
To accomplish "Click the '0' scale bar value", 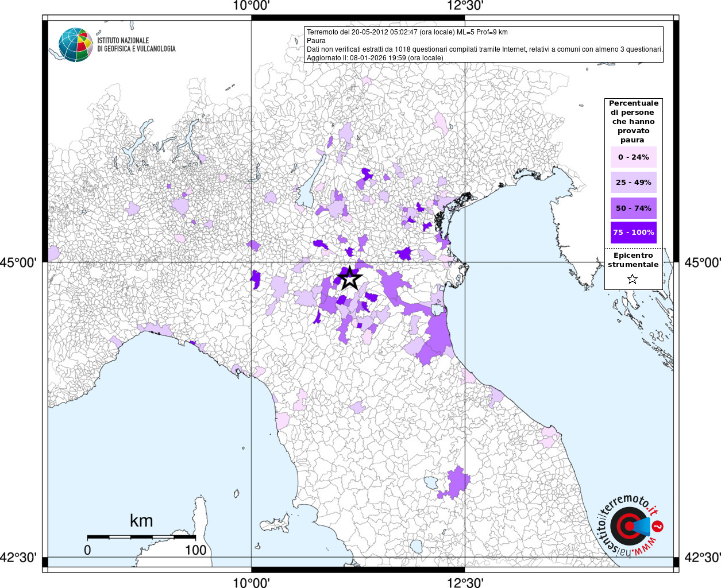I will click(87, 550).
